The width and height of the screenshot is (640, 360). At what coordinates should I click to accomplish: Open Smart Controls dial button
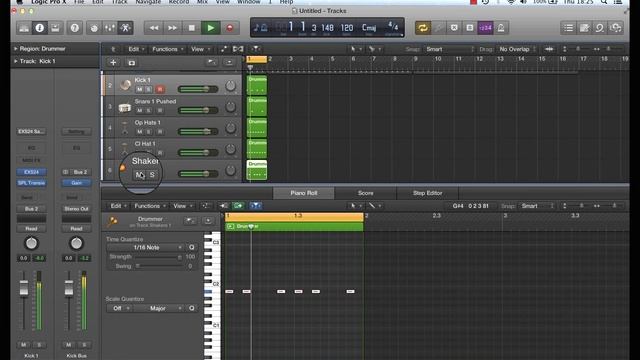click(94, 28)
